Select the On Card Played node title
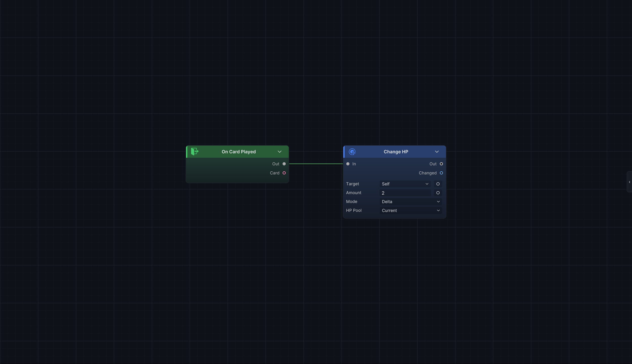 [239, 152]
